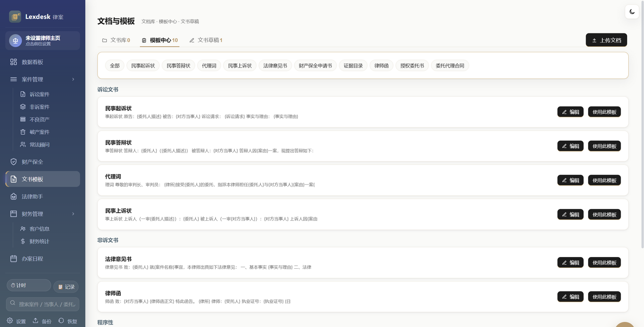
Task: Select 文书模板 in sidebar
Action: point(43,179)
